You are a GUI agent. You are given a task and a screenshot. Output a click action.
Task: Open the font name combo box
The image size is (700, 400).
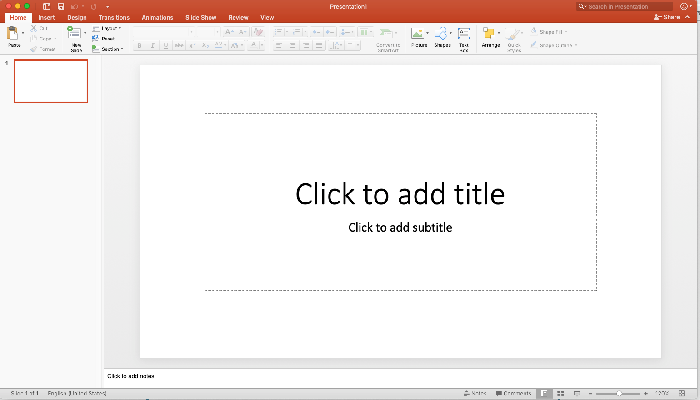164,32
